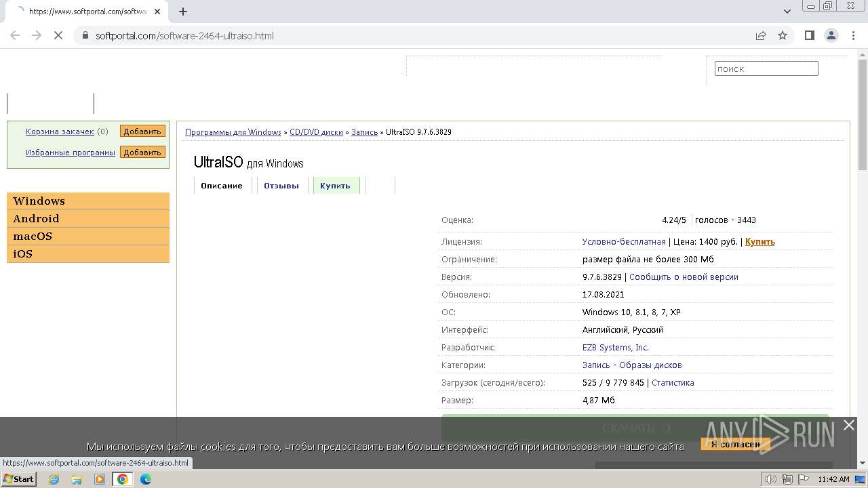
Task: Open clock showing 11:42 AM
Action: (x=833, y=479)
